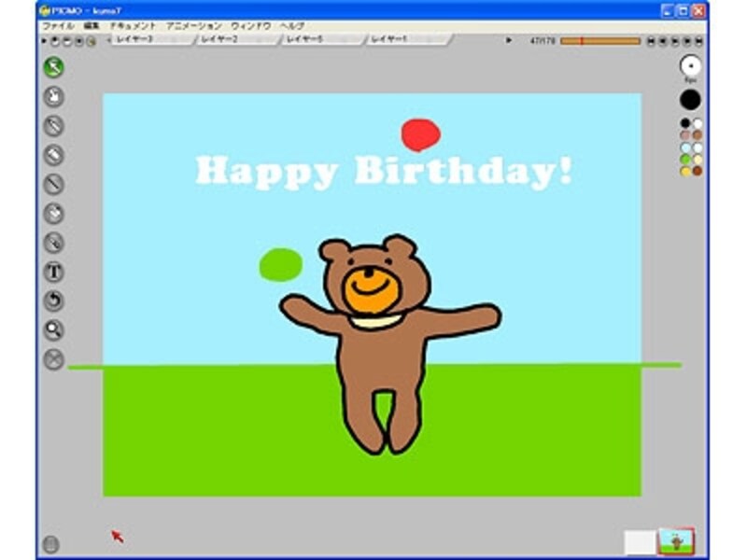
Task: Select the eyedropper color picker tool
Action: [54, 243]
